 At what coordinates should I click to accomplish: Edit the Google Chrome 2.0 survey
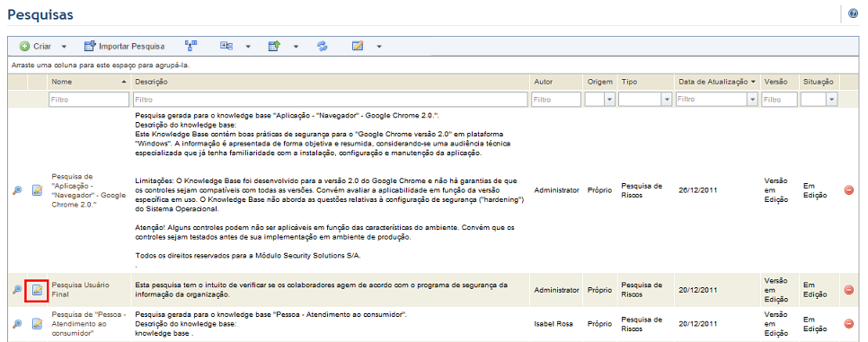(x=37, y=189)
